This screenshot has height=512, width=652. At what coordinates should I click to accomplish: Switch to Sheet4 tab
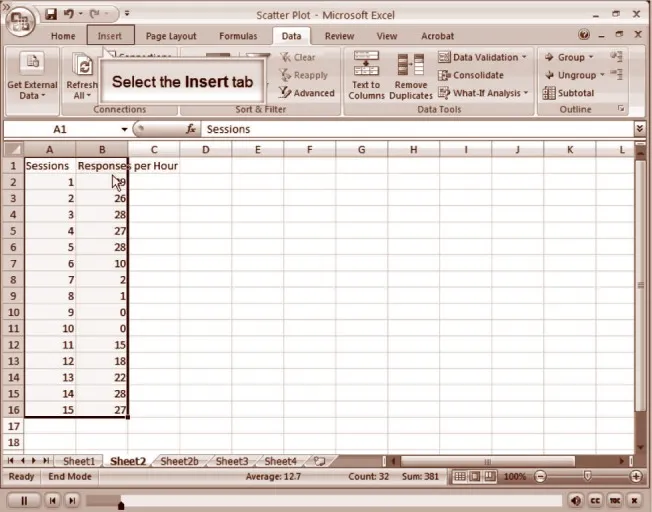click(281, 461)
